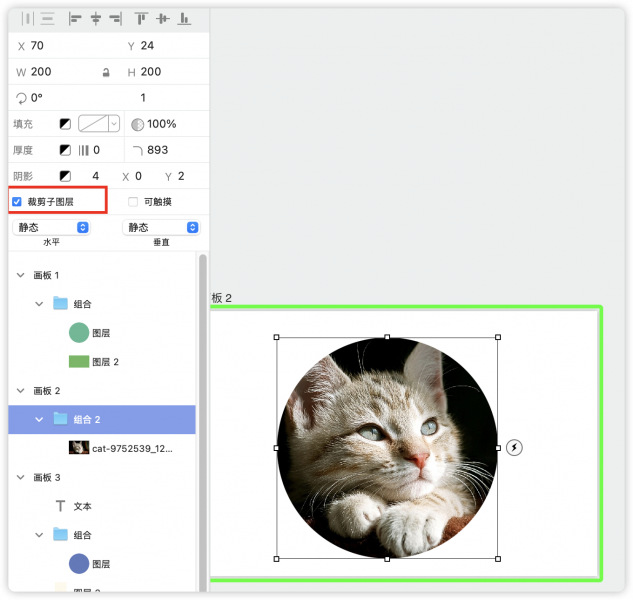Toggle the 阴影 shadow color box

pos(65,176)
